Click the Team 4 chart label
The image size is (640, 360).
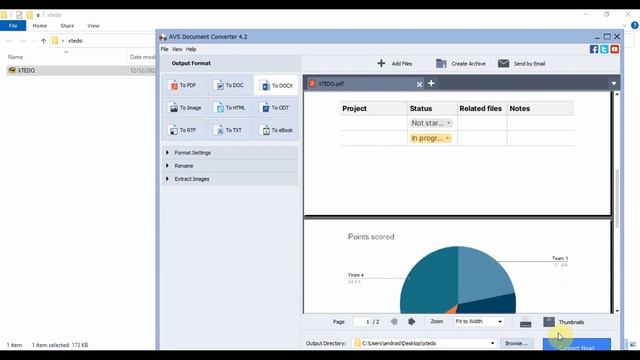coord(356,275)
